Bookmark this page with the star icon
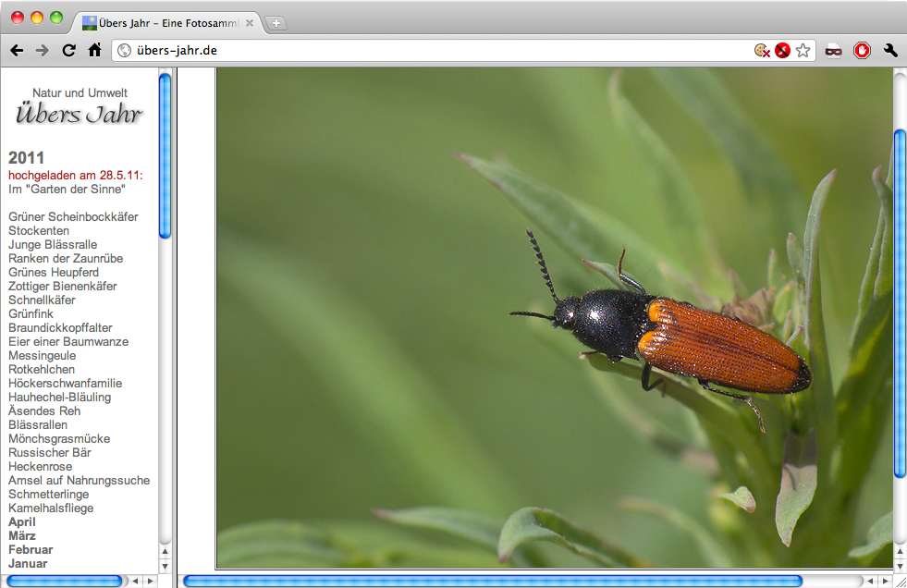The height and width of the screenshot is (588, 907). [803, 51]
